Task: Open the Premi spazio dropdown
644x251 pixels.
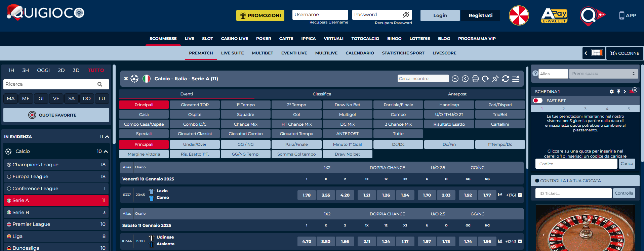Action: click(x=603, y=74)
